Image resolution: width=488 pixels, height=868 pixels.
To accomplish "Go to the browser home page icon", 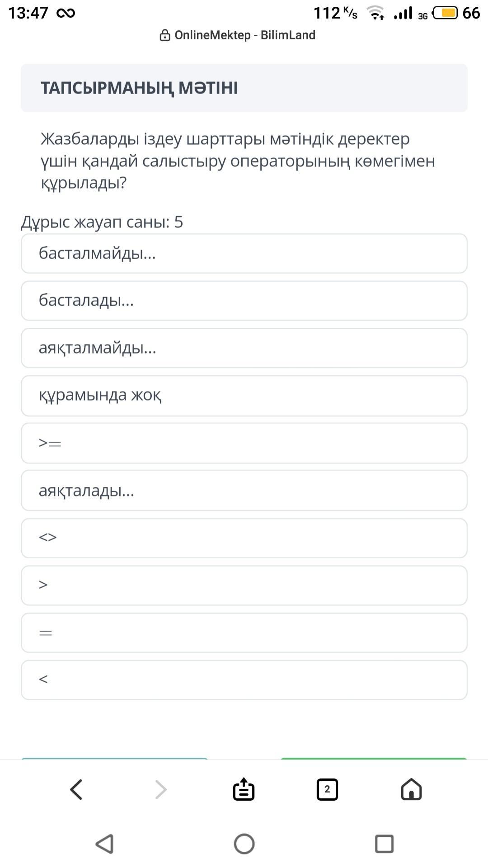I will (411, 789).
